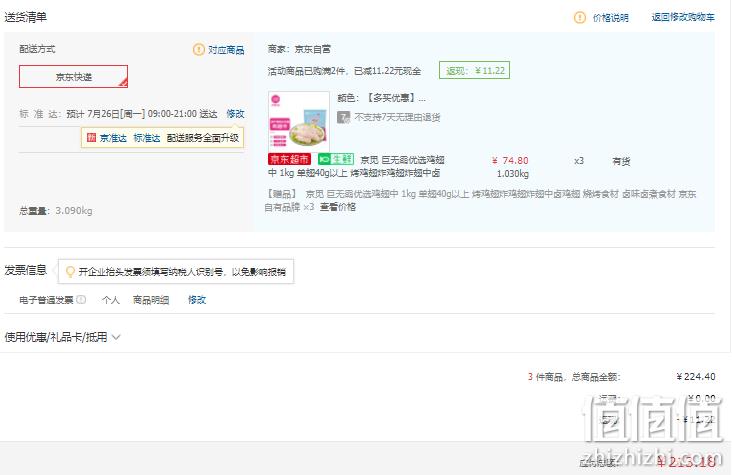Click the 返现 ¥11.22 badge

(474, 70)
